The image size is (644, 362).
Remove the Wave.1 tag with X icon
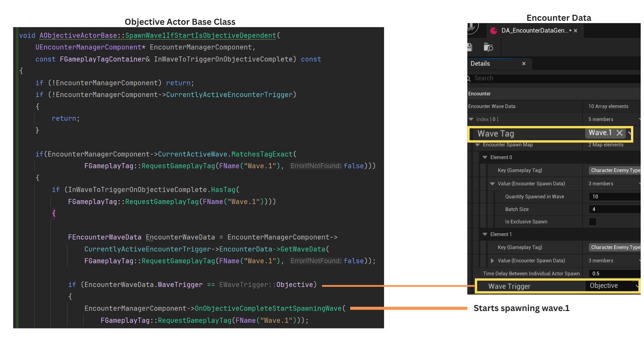tap(620, 133)
